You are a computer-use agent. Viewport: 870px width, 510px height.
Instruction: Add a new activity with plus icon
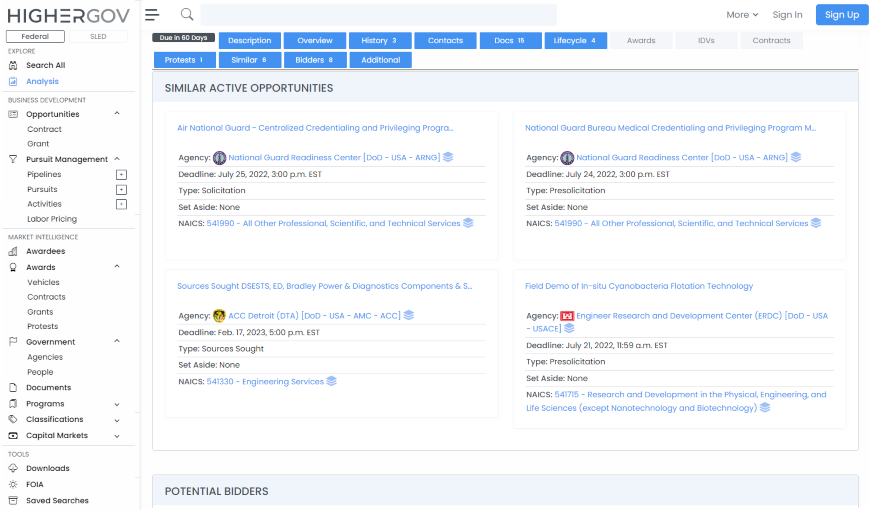pos(122,204)
